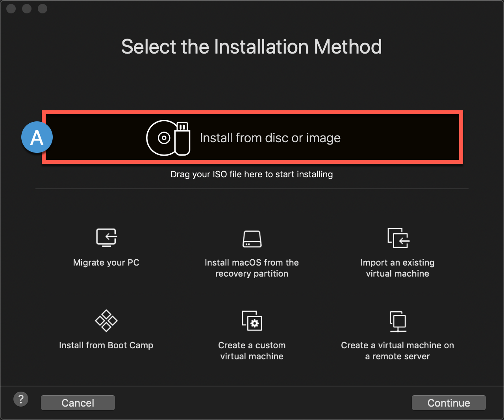Click "Drag your ISO file here" hint text
The image size is (504, 420).
pos(252,174)
